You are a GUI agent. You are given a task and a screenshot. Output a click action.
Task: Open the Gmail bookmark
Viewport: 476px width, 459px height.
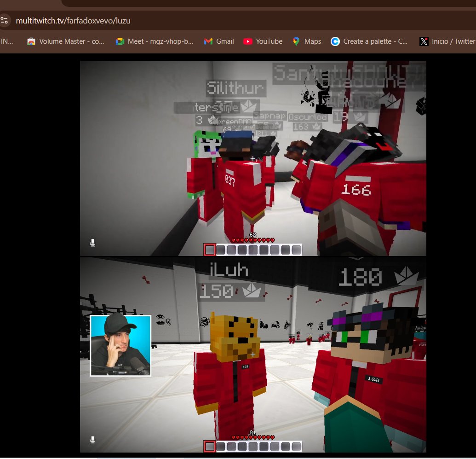tap(219, 41)
